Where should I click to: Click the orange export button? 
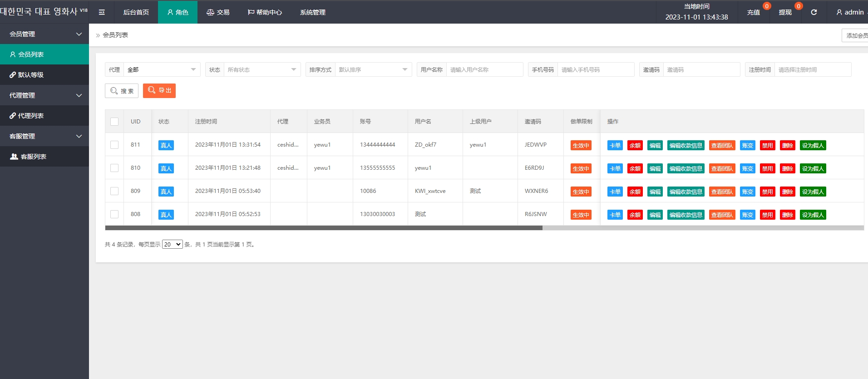click(x=159, y=91)
